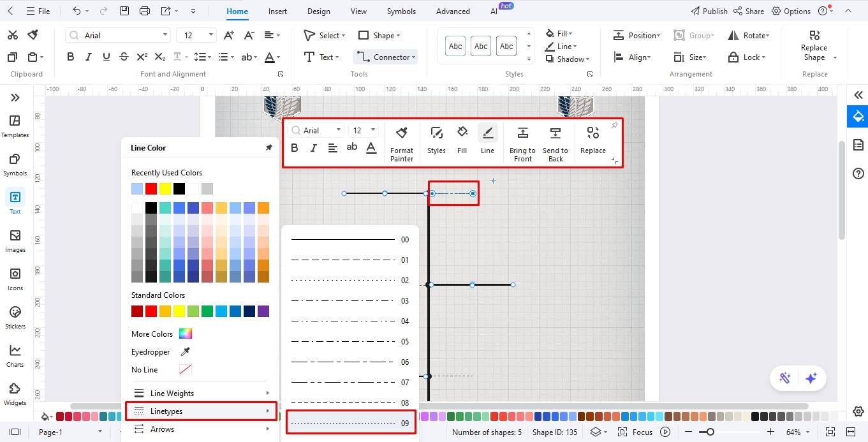Viewport: 868px width, 442px height.
Task: Expand the Shape tool dropdown
Action: (x=398, y=35)
